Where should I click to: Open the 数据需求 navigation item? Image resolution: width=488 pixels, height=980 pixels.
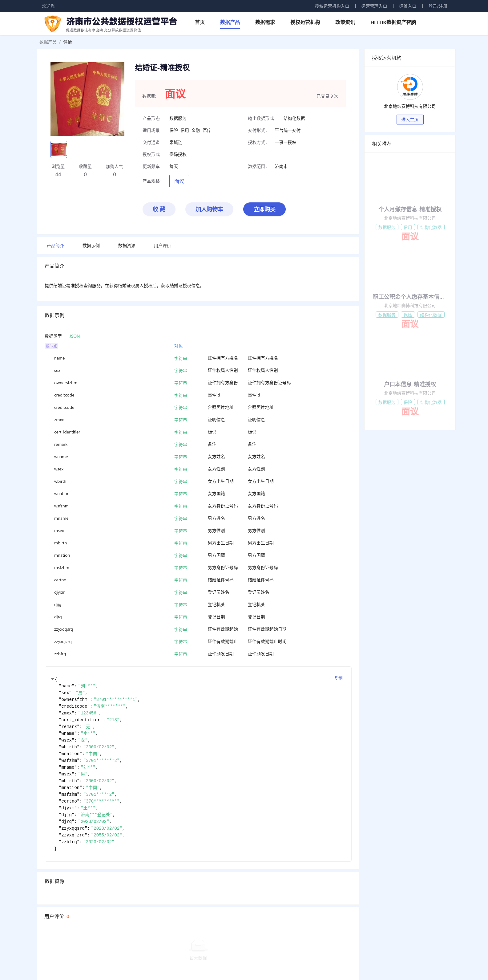pyautogui.click(x=265, y=22)
